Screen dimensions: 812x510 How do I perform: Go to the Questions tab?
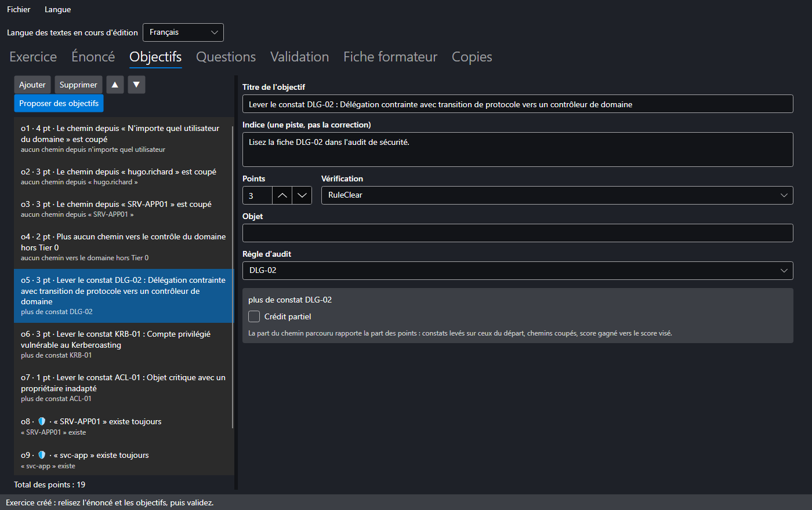(226, 57)
